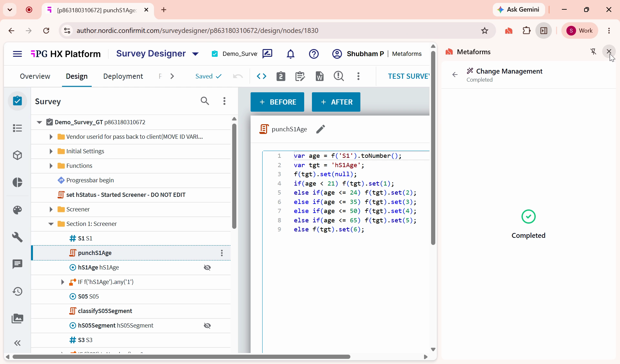Viewport: 620px width, 364px height.
Task: Open the palette themes sidebar icon
Action: coord(17,210)
